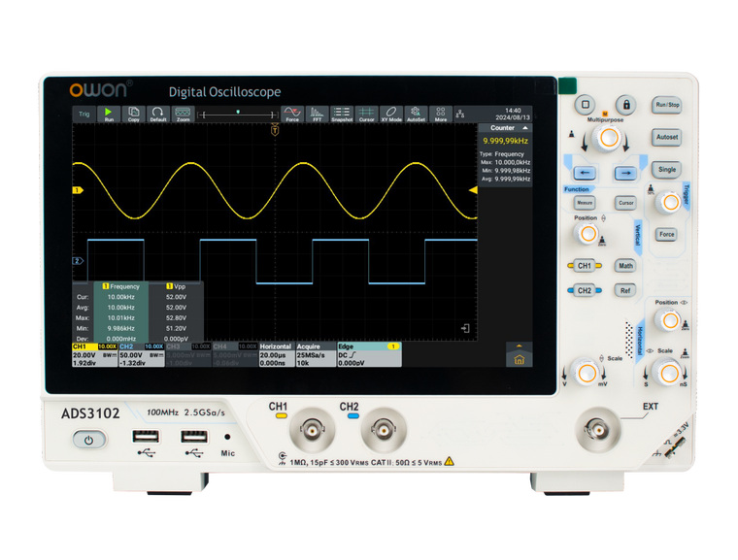Open the FFT spectrum icon
The width and height of the screenshot is (738, 560).
click(x=318, y=114)
